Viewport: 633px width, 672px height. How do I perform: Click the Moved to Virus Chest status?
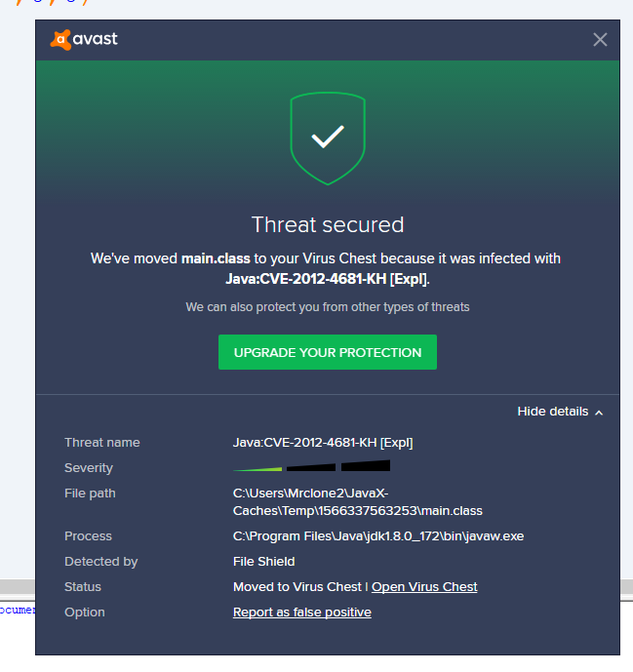(x=297, y=587)
